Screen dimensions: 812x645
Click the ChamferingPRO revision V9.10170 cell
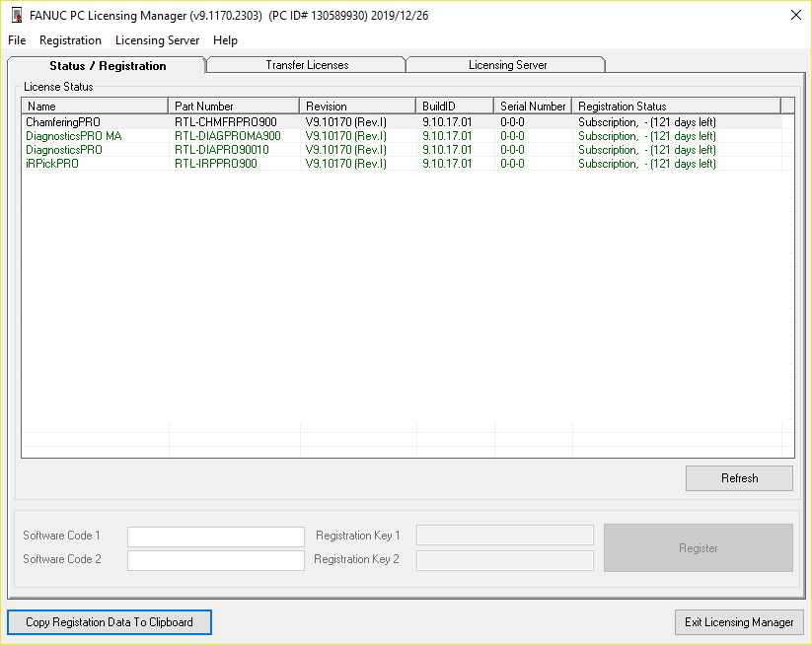click(x=346, y=122)
